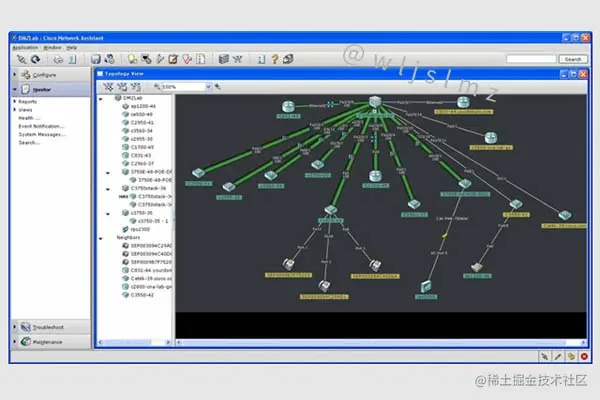Collapse the C3750stack-36 tree node arrow
Screen dimensions: 600x400
[108, 189]
